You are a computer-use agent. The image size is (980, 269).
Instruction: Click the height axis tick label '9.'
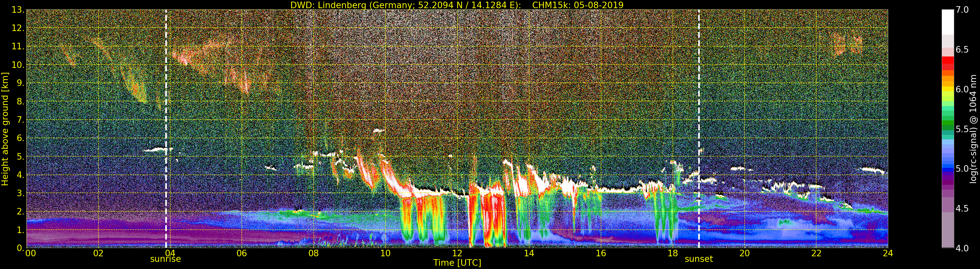(x=21, y=83)
